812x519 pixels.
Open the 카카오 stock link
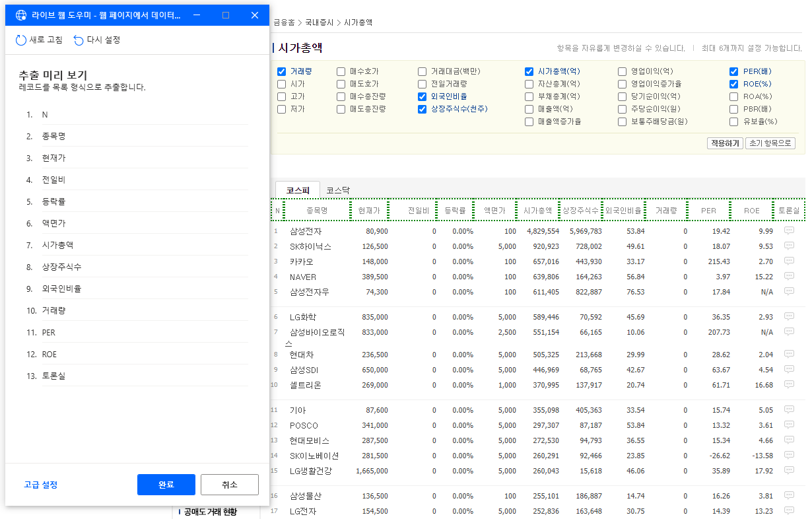(302, 261)
